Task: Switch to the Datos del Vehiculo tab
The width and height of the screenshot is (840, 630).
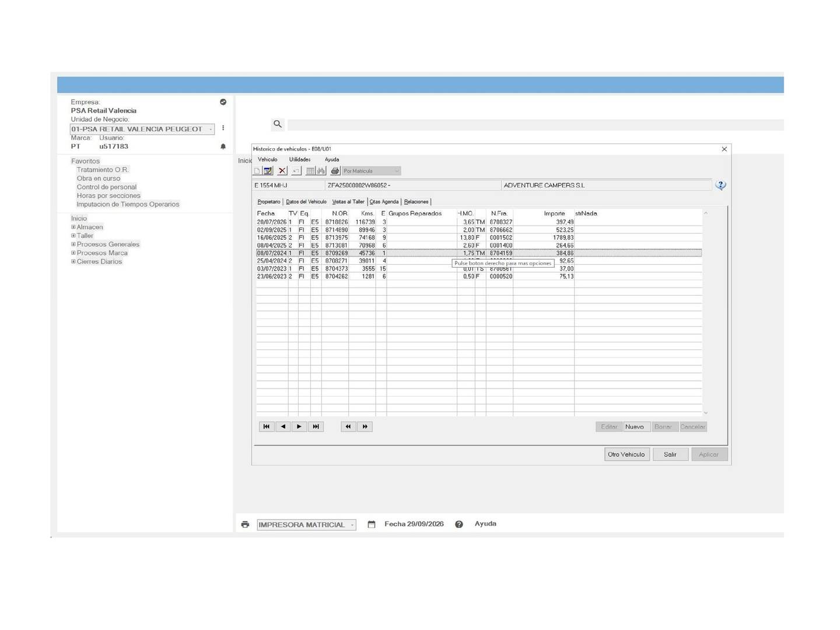Action: pyautogui.click(x=306, y=202)
